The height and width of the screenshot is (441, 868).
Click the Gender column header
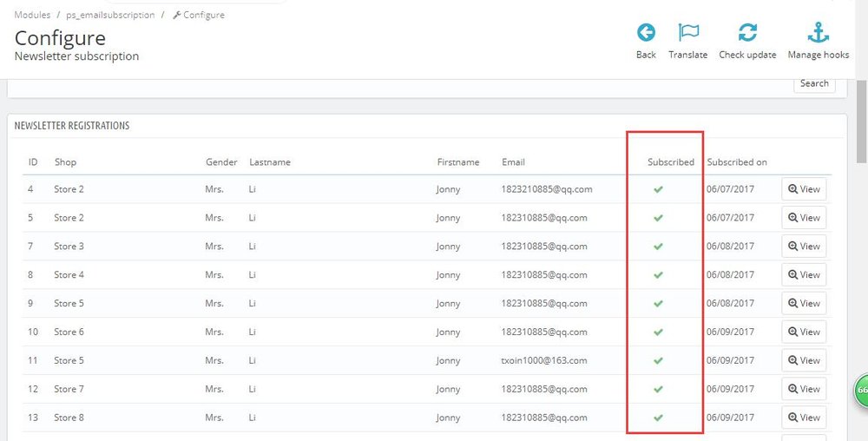point(221,162)
